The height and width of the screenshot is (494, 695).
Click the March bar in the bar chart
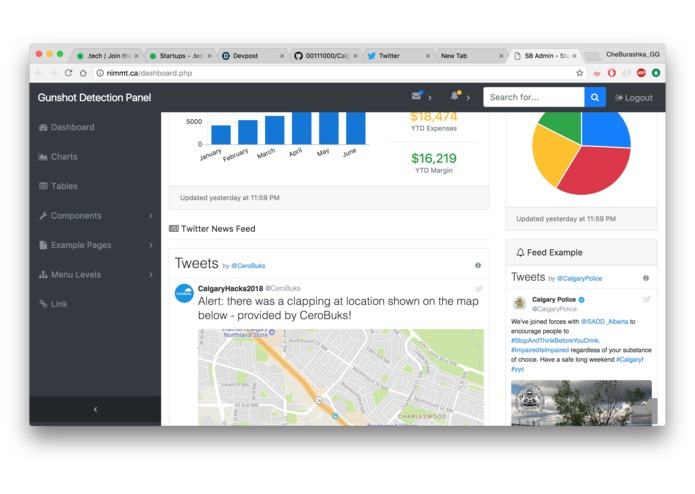click(x=274, y=130)
